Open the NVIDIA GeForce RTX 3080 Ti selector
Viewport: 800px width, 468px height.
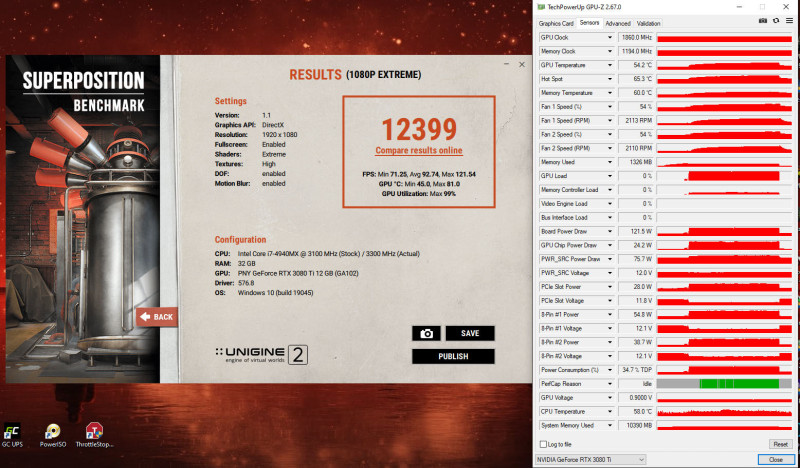point(590,460)
